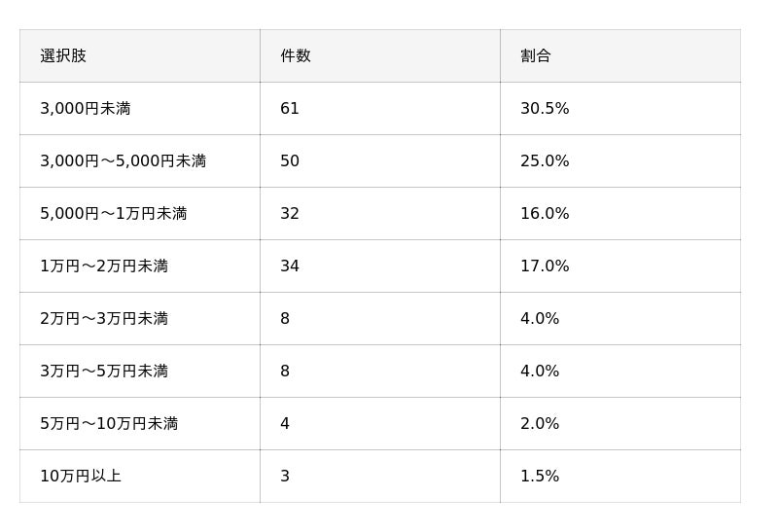
Task: Click the 1万円～2万円未満 cell
Action: (139, 266)
